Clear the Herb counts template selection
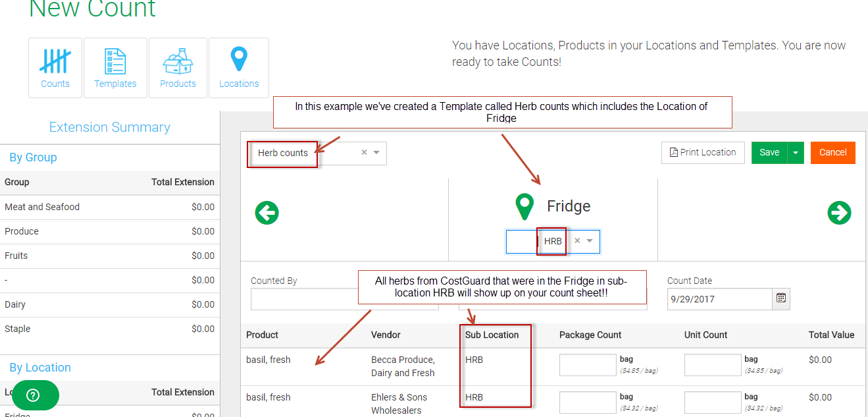This screenshot has height=417, width=868. (x=364, y=153)
